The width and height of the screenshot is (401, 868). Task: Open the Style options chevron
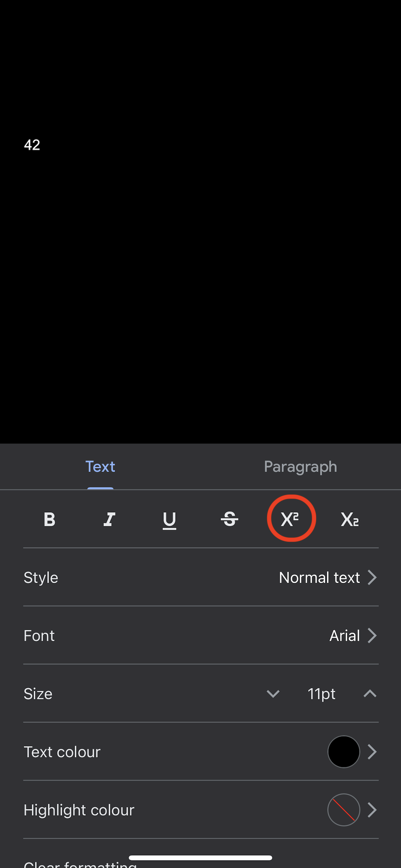coord(372,578)
